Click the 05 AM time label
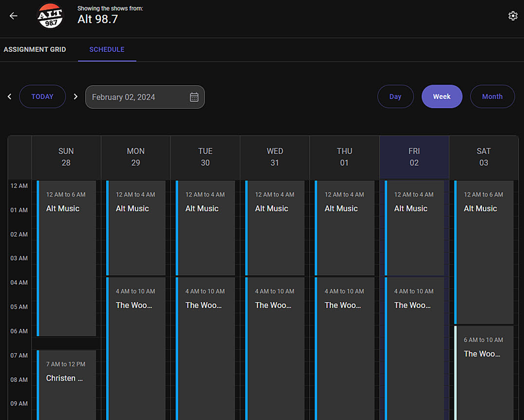The width and height of the screenshot is (524, 420). pyautogui.click(x=19, y=307)
